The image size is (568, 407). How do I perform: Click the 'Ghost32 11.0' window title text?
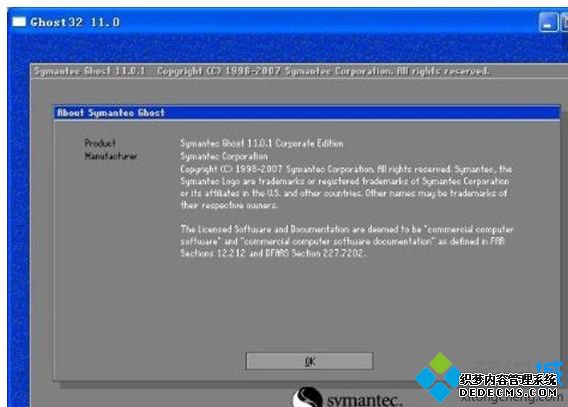pyautogui.click(x=75, y=22)
